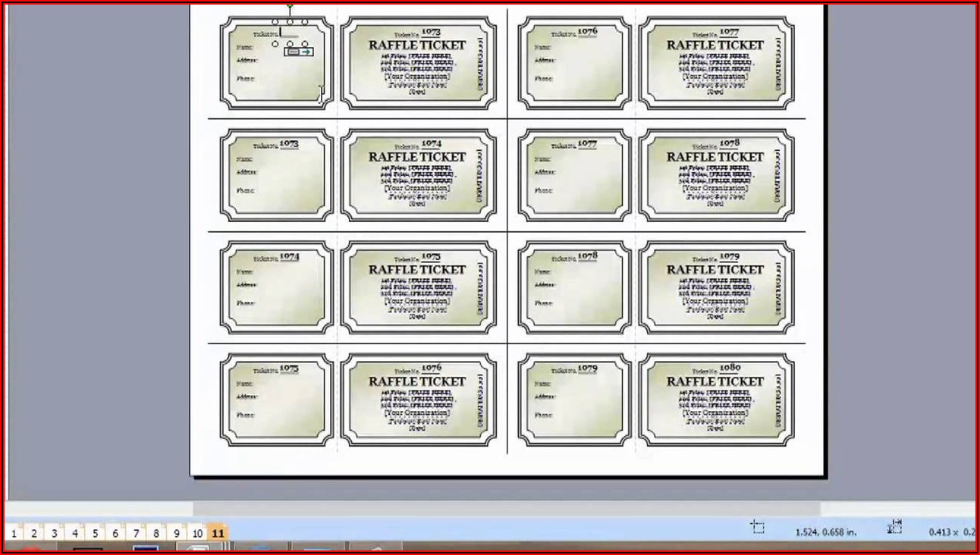This screenshot has width=980, height=555.
Task: Open page 10 tab
Action: [197, 533]
